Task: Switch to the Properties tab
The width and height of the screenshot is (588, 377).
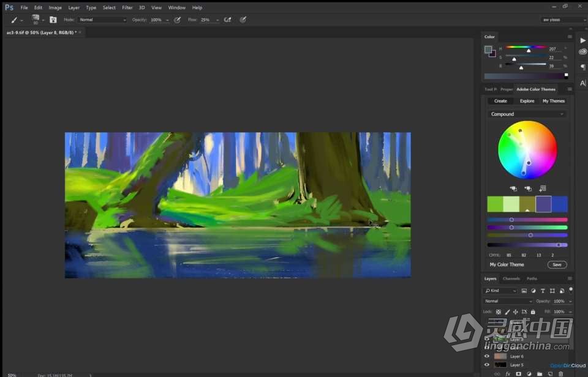Action: [507, 89]
